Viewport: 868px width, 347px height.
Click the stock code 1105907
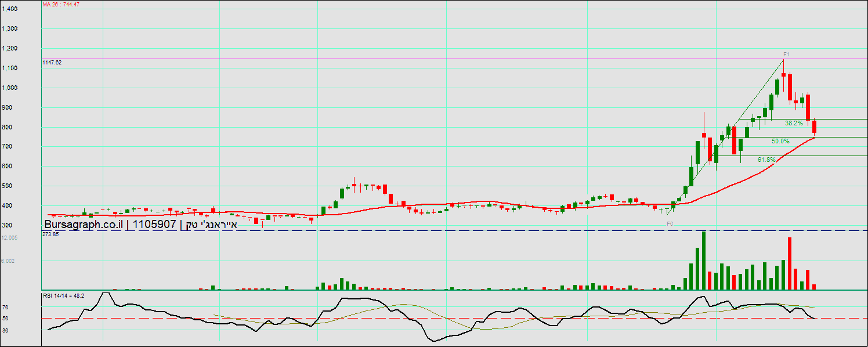point(154,225)
